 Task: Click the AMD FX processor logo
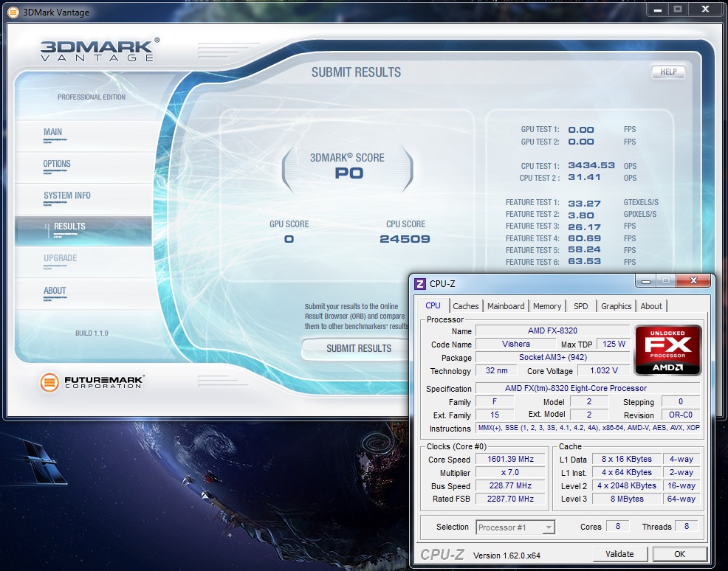point(668,350)
